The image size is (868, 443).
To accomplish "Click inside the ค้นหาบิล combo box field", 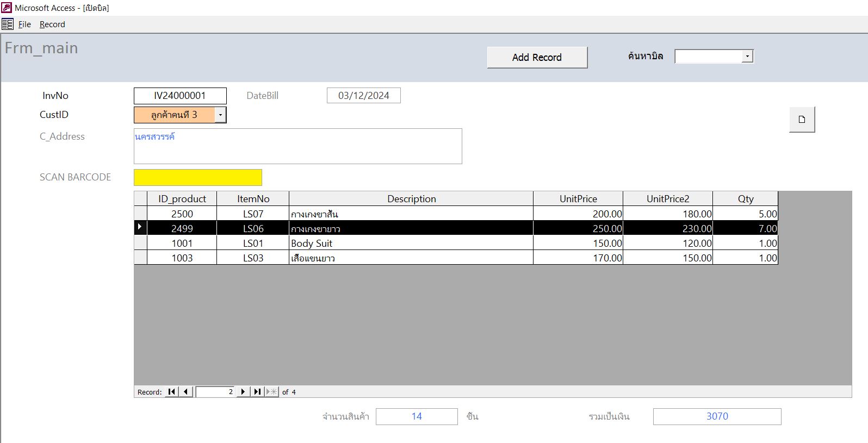I will (708, 56).
